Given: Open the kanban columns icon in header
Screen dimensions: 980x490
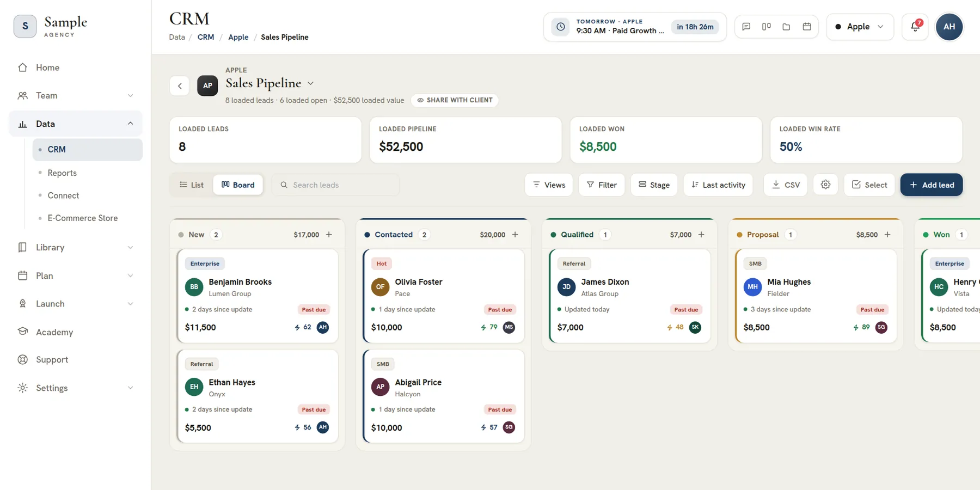Looking at the screenshot, I should [766, 27].
